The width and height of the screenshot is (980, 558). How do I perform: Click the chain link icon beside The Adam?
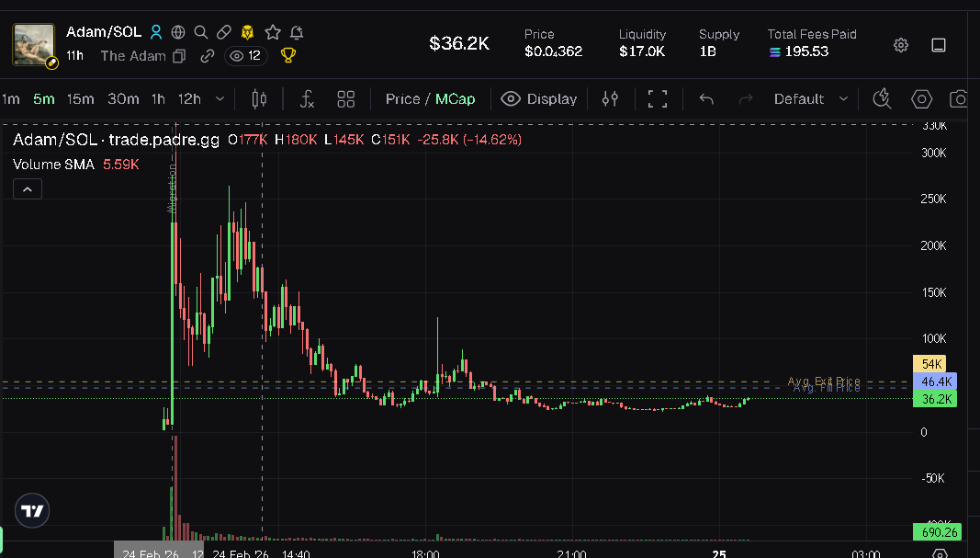point(207,56)
